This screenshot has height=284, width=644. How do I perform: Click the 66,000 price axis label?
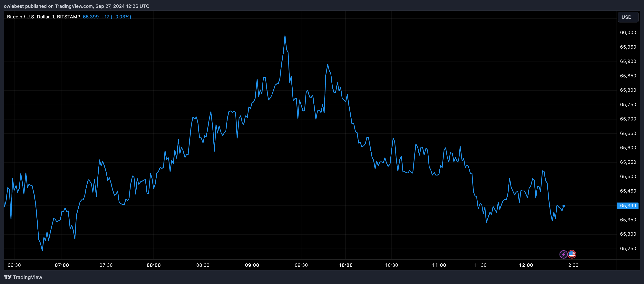point(628,33)
